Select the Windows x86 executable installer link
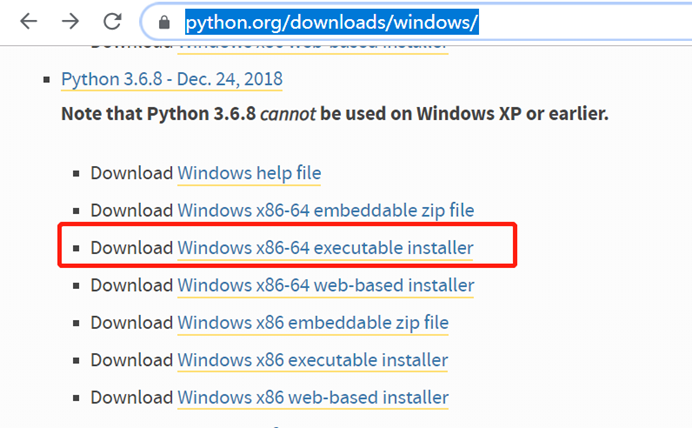The height and width of the screenshot is (428, 692). pos(312,360)
